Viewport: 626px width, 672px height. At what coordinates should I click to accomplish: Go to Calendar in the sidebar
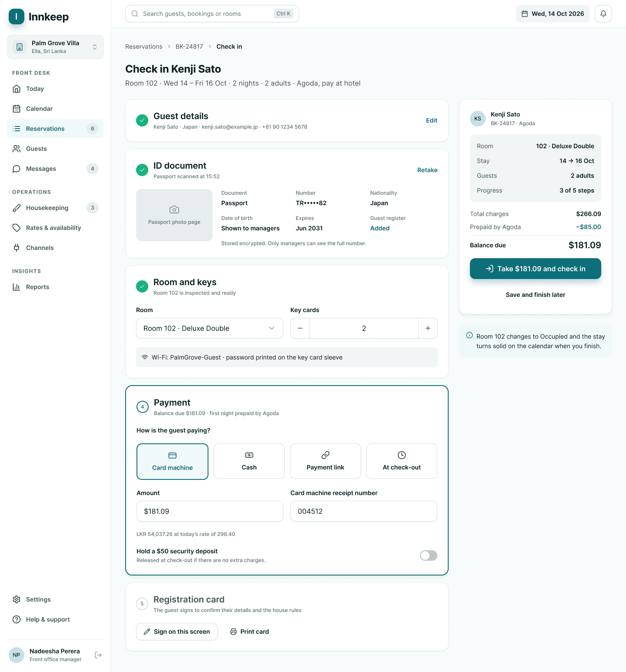[x=56, y=109]
